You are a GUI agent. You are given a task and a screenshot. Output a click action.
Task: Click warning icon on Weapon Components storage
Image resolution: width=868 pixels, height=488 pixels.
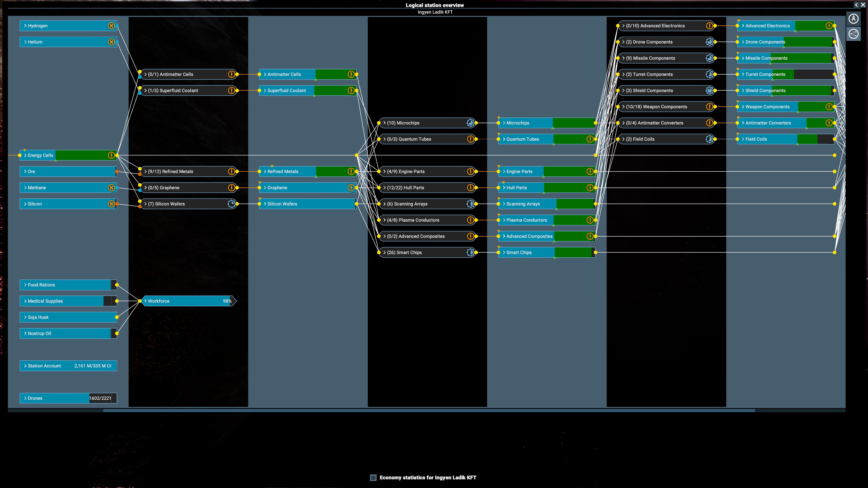(x=829, y=107)
